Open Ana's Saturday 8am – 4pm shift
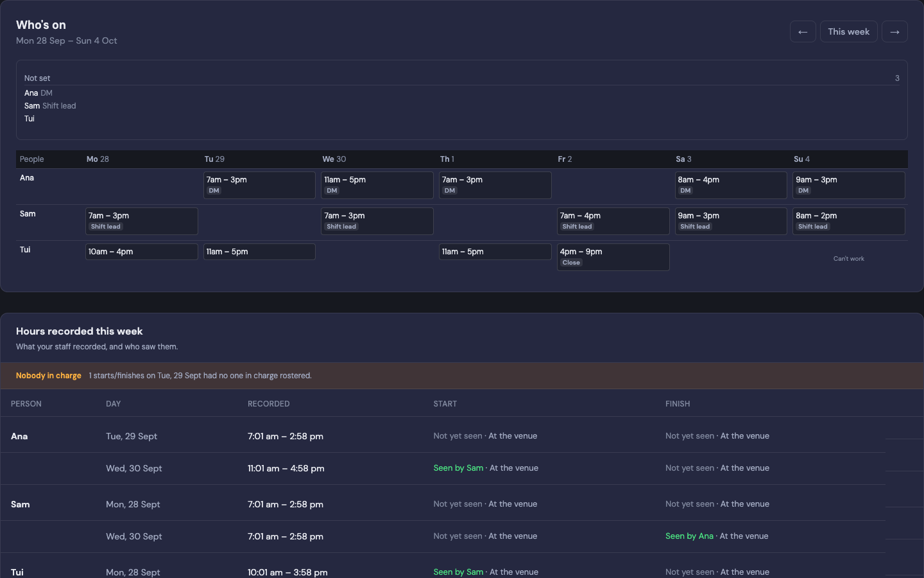This screenshot has width=924, height=578. pyautogui.click(x=731, y=185)
